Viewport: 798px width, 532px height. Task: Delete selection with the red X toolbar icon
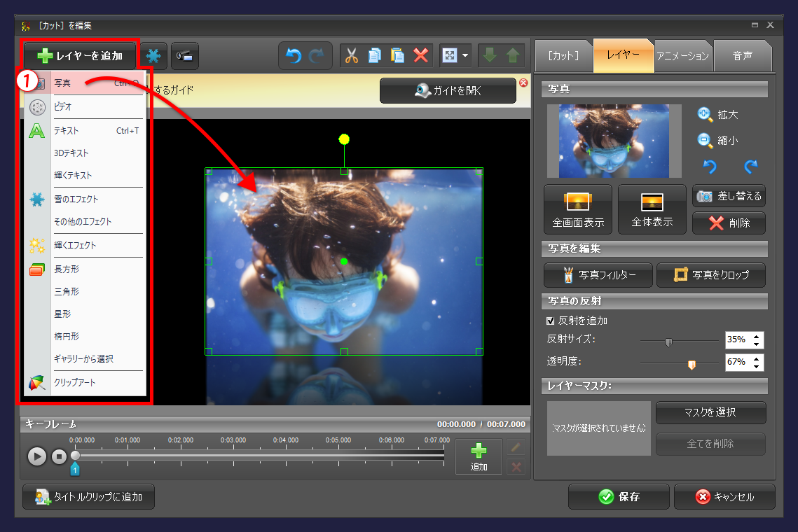[419, 56]
